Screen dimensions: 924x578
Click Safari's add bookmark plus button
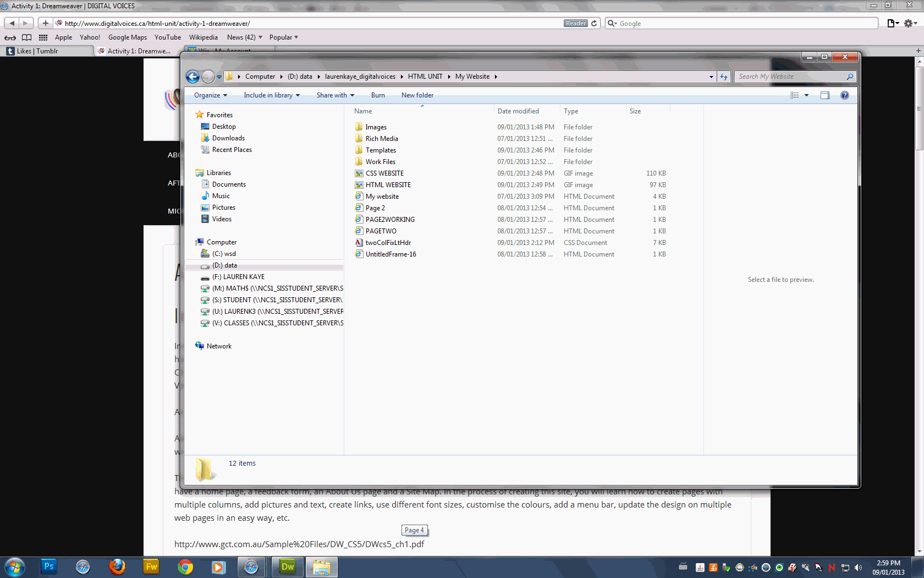[45, 23]
